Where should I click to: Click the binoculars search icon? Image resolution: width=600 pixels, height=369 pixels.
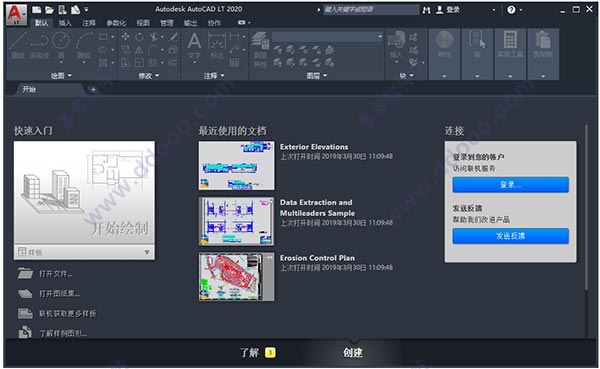pos(426,10)
